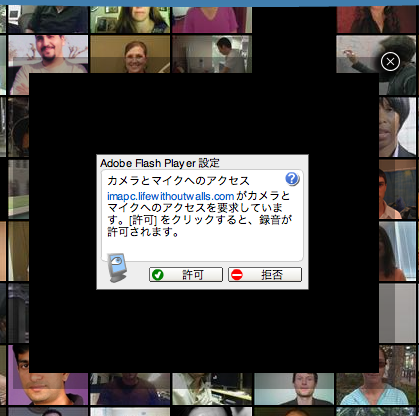Open thumbnail of woman in pink top
Image resolution: width=419 pixels, height=416 pixels.
[212, 20]
